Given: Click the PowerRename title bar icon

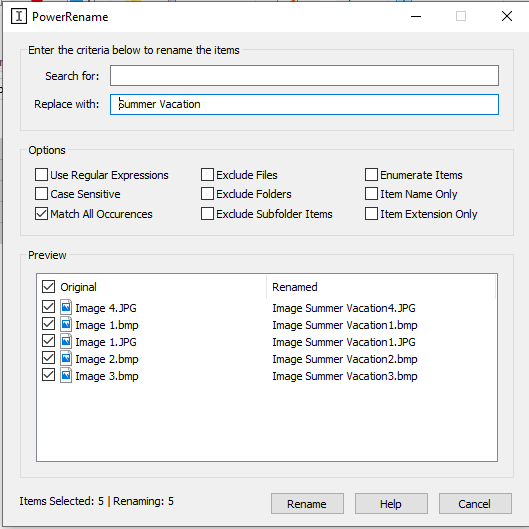Looking at the screenshot, I should 19,16.
